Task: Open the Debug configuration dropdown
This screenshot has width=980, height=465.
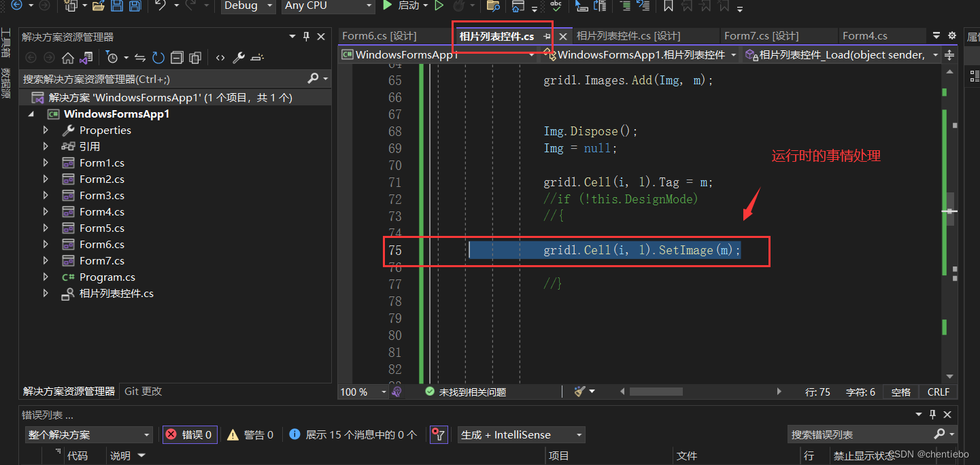Action: [x=248, y=5]
